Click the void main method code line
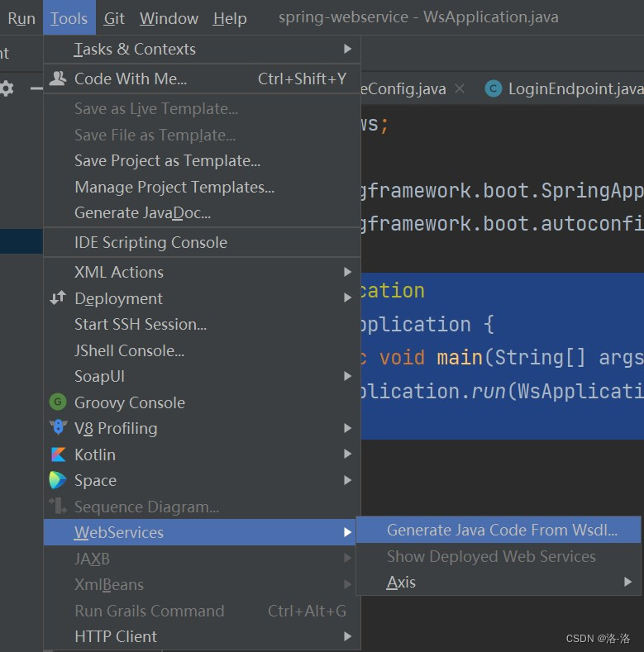The width and height of the screenshot is (644, 652). pos(502,357)
